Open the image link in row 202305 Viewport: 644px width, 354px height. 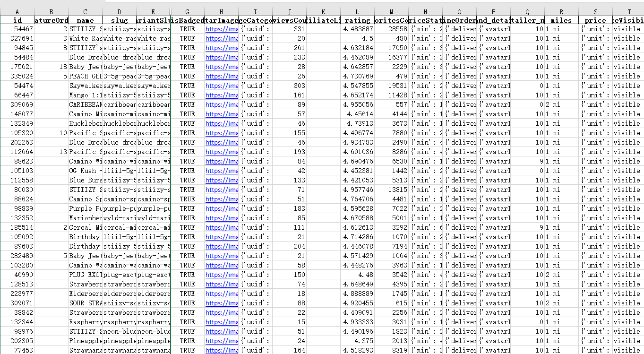(x=222, y=341)
